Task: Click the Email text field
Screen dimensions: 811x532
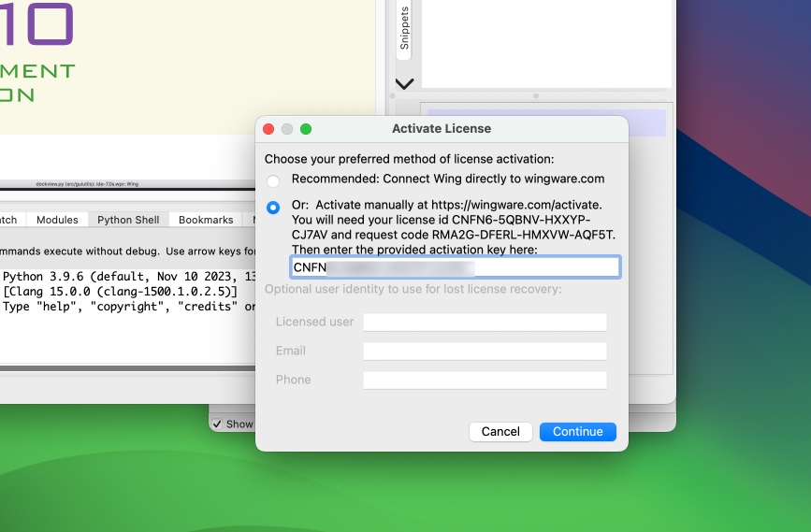Action: coord(485,351)
